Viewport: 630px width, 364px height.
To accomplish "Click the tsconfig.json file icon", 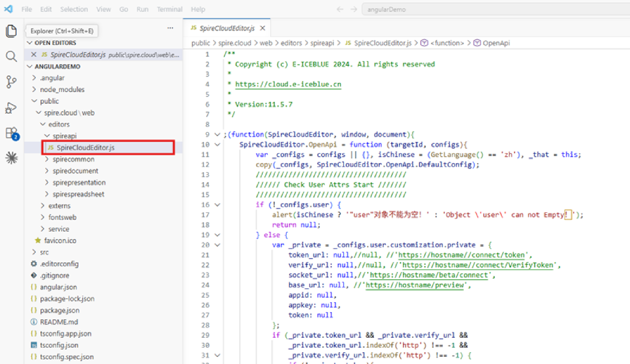I will click(x=33, y=345).
